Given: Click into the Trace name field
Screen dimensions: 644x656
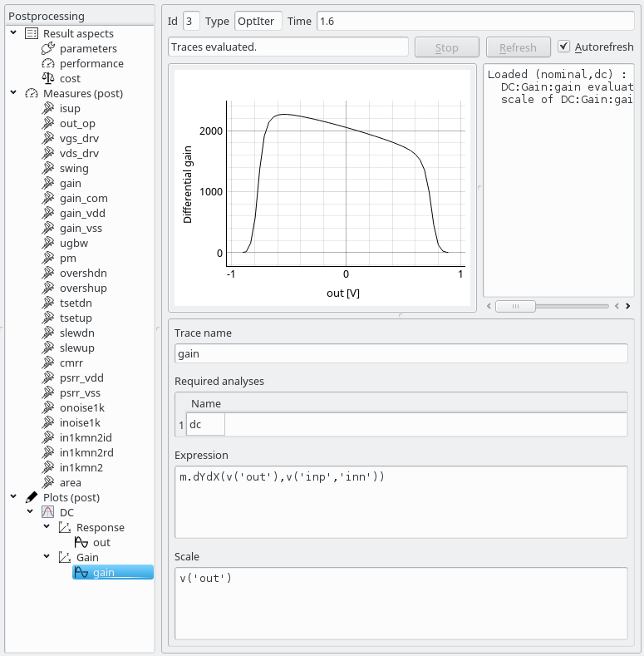Looking at the screenshot, I should (x=401, y=353).
